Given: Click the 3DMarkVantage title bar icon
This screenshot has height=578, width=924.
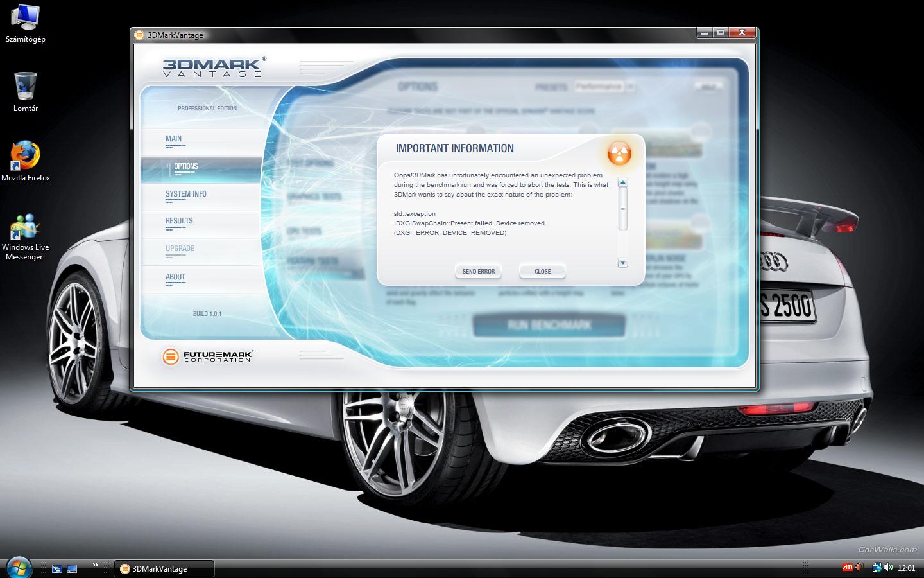Looking at the screenshot, I should 140,35.
